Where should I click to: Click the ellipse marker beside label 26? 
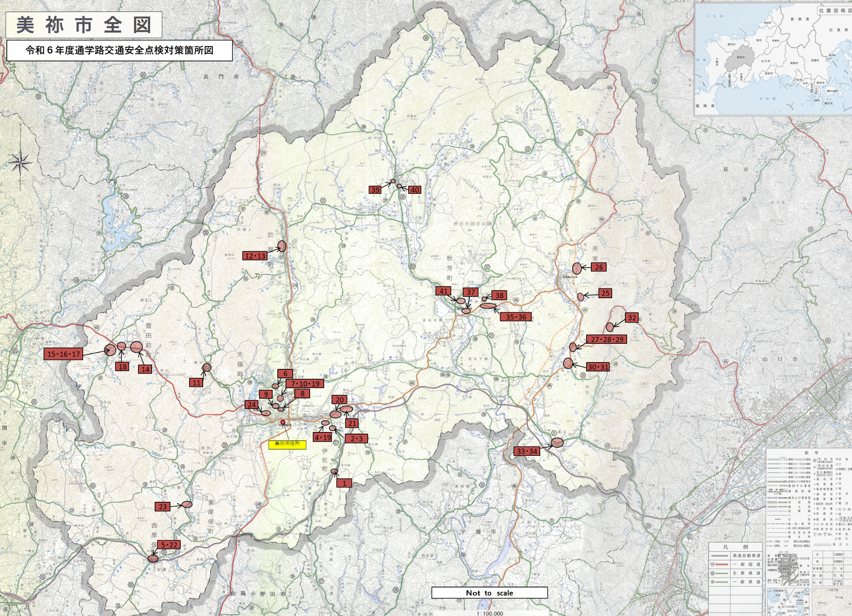(577, 268)
